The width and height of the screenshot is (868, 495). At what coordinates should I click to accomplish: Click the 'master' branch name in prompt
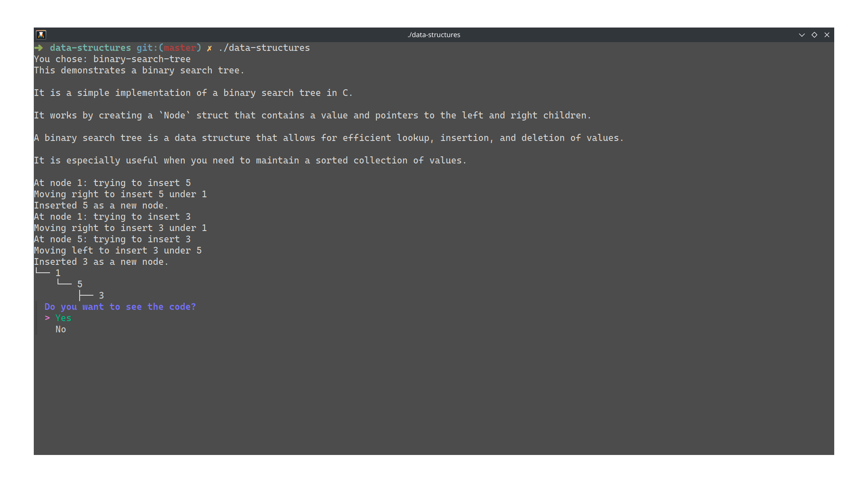[x=180, y=48]
